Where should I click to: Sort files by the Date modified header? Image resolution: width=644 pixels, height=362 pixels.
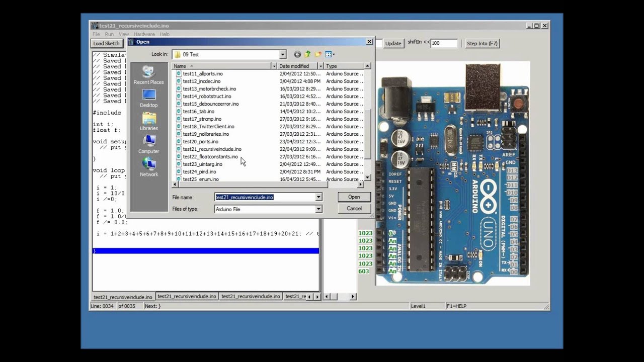click(x=297, y=66)
